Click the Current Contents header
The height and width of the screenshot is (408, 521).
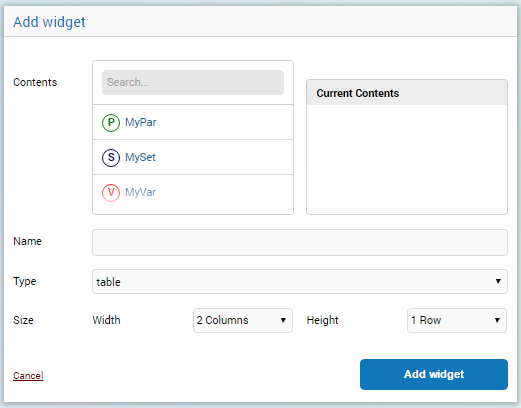(x=407, y=93)
